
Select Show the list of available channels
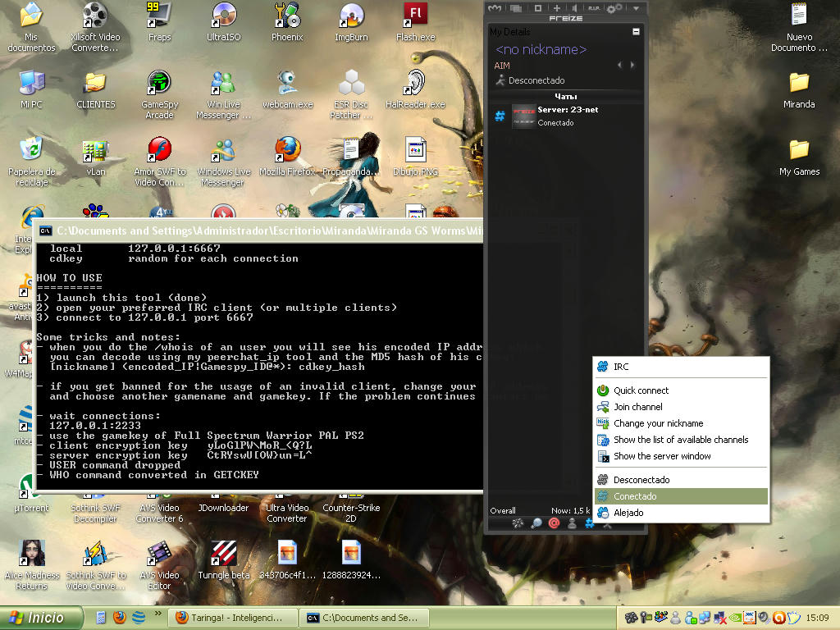(682, 440)
